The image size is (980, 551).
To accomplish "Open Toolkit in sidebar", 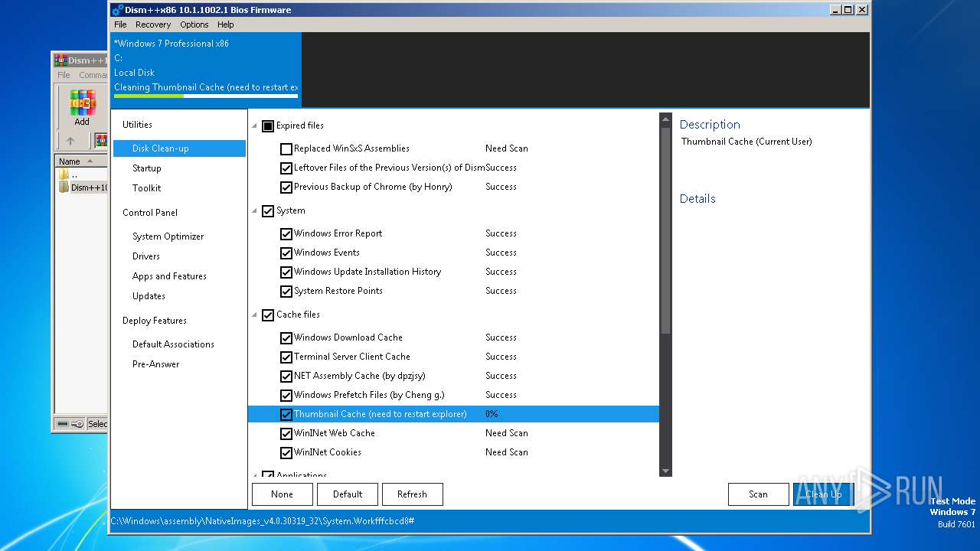I will tap(147, 188).
